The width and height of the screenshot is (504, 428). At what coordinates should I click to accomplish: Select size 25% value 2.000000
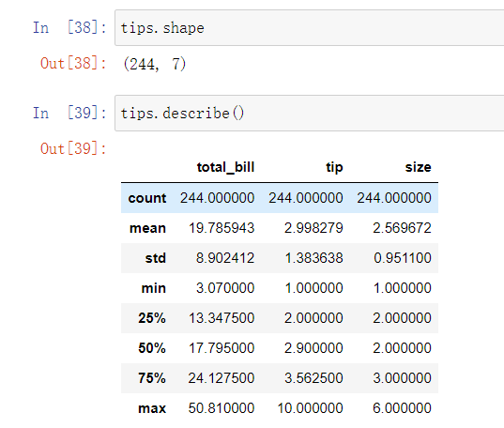[x=402, y=318]
